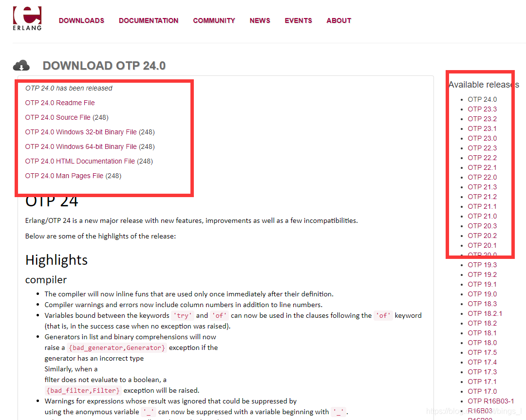
Task: Click the {bad_generator,Generator} code snippet
Action: 117,347
